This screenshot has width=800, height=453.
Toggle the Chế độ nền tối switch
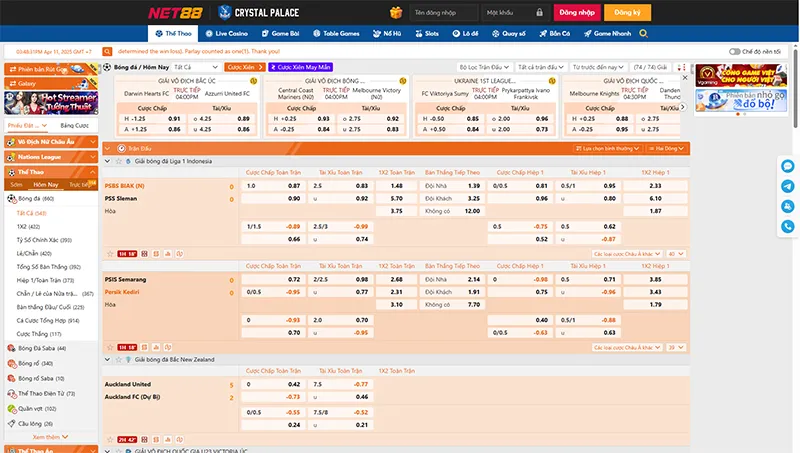(734, 52)
